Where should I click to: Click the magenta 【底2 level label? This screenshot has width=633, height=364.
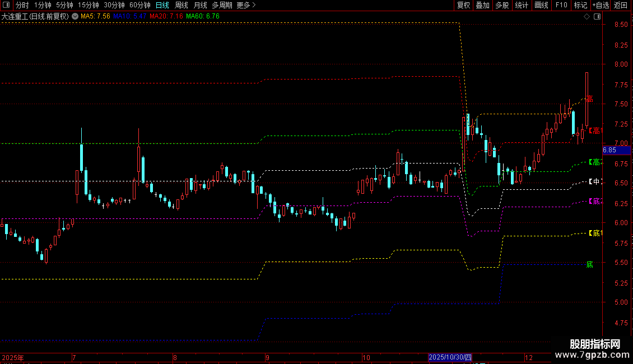coord(595,201)
